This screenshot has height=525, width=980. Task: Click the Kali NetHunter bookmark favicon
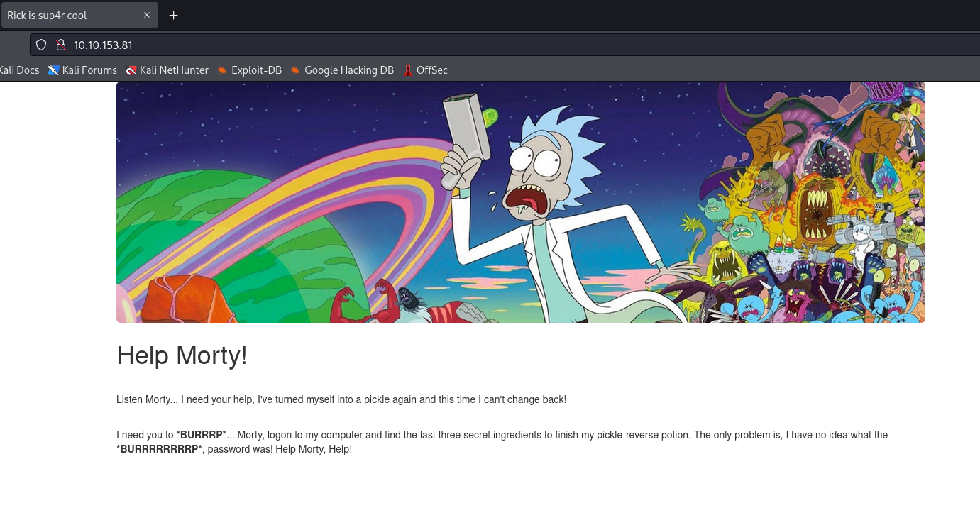131,70
